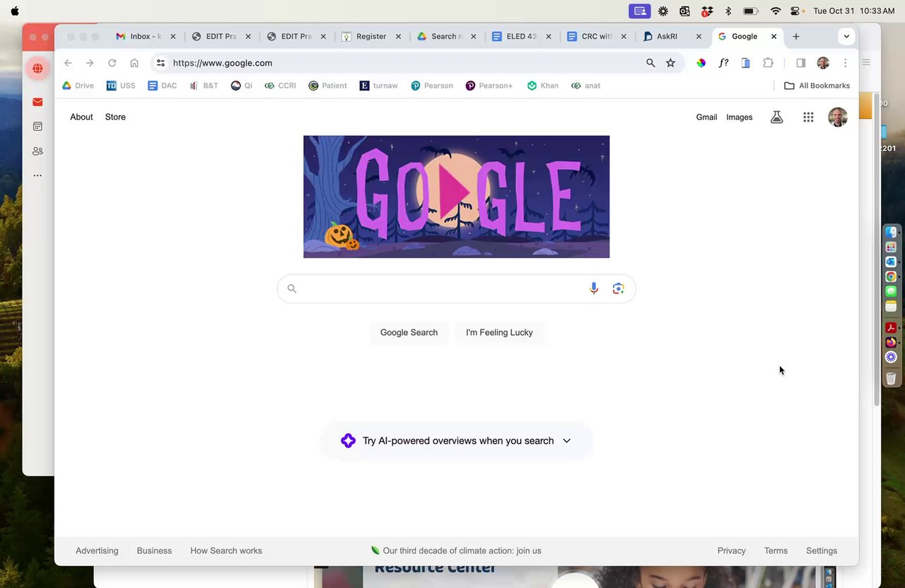Open Search Labs flask icon

coord(776,117)
